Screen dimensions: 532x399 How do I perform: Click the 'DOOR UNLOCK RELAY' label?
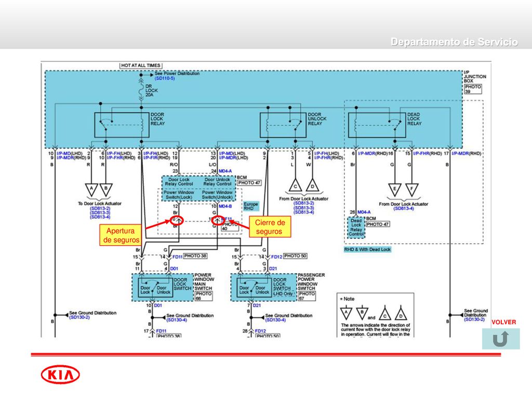[317, 119]
